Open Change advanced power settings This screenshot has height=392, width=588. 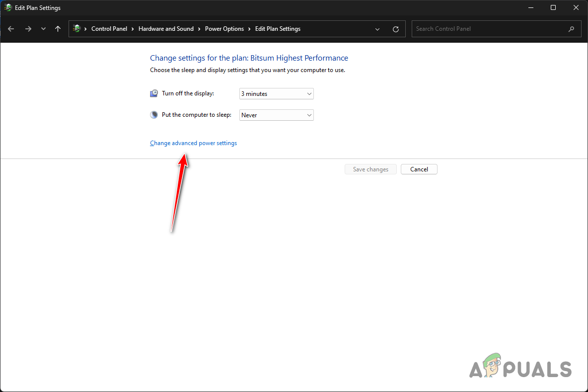pos(193,143)
